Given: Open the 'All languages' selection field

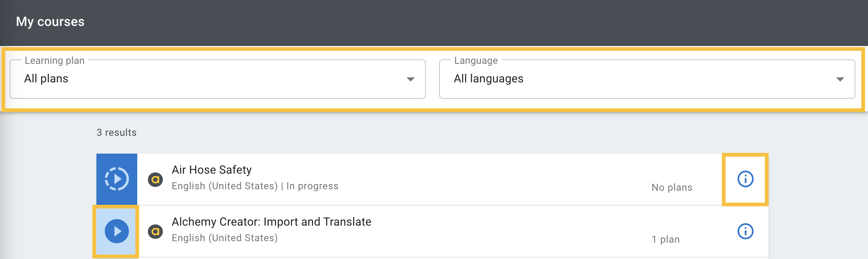Looking at the screenshot, I should pos(631,79).
